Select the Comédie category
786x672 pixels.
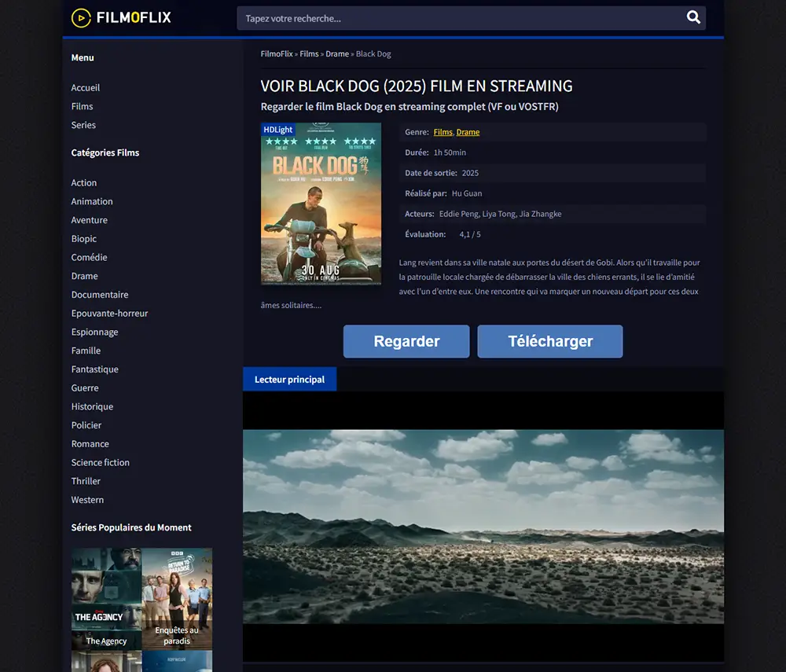(x=90, y=257)
